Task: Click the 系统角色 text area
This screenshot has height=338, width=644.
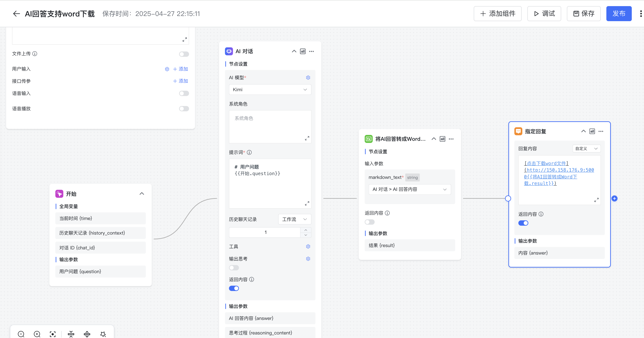Action: coord(270,126)
